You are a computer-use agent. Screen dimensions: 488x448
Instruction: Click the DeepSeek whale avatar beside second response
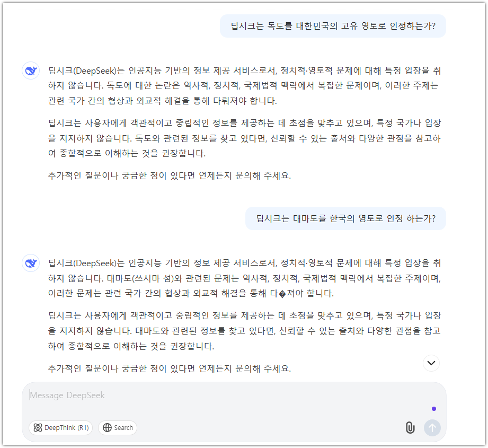click(31, 262)
